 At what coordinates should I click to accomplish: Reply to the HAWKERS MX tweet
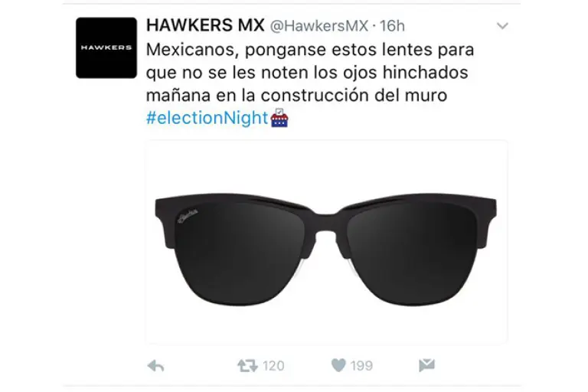coord(155,366)
